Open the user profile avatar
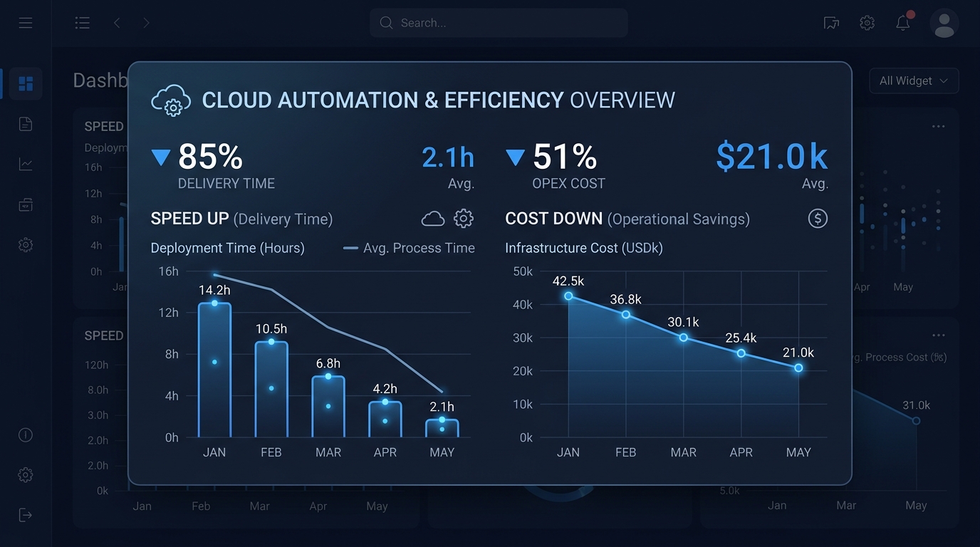980x547 pixels. (944, 23)
